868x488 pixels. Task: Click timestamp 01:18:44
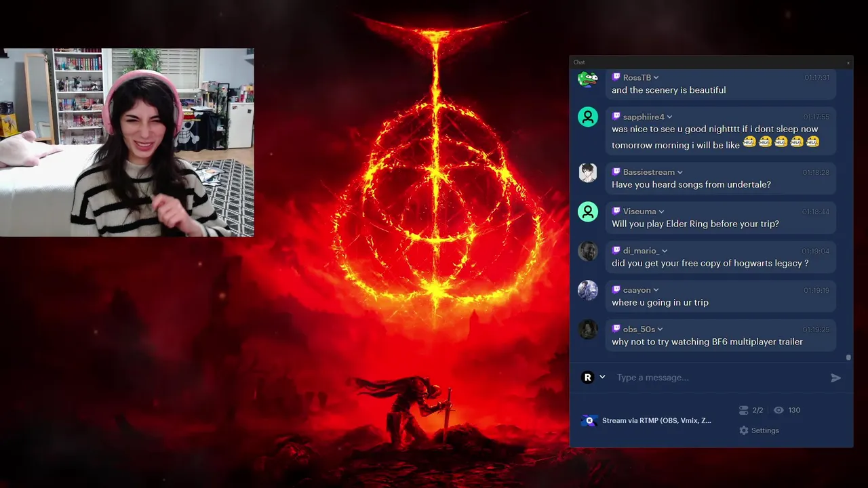point(816,212)
